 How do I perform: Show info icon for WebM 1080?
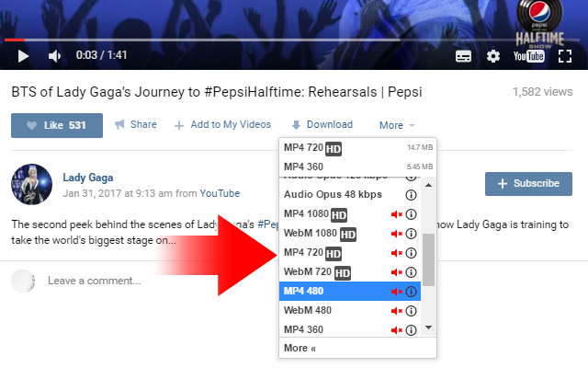click(411, 234)
